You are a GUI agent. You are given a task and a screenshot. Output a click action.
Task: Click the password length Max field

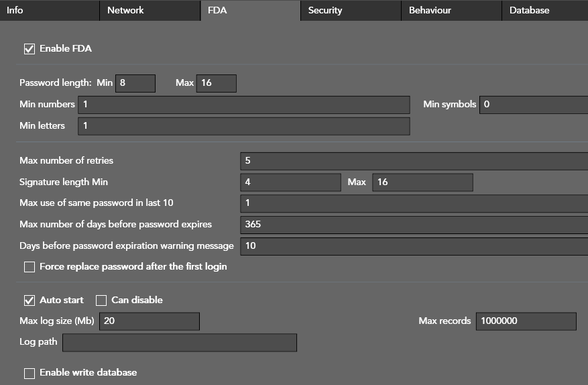[x=216, y=83]
